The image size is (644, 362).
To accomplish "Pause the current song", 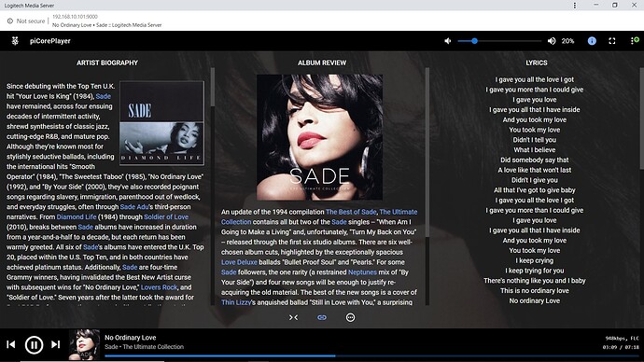I will (34, 345).
